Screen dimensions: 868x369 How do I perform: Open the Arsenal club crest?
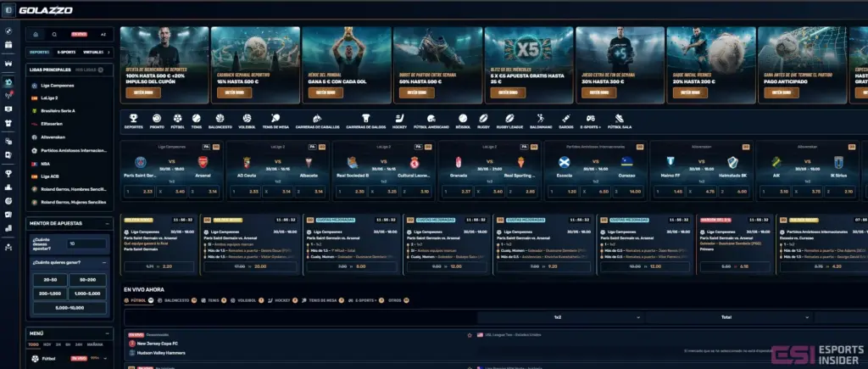203,162
